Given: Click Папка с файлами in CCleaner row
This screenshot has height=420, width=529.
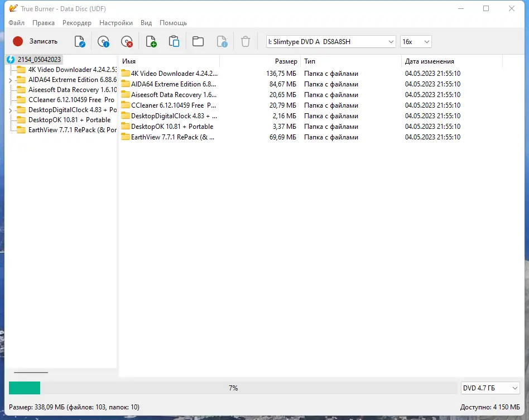Looking at the screenshot, I should tap(331, 105).
